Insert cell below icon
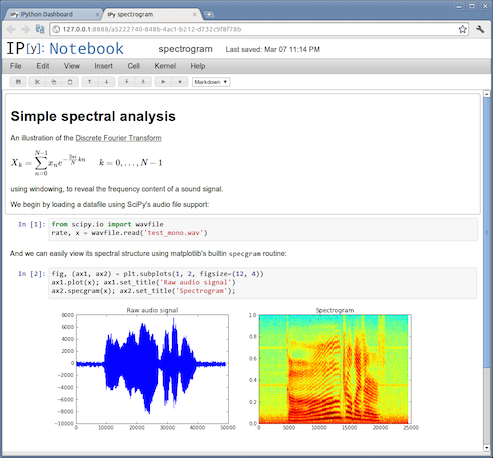This screenshot has width=493, height=458. click(143, 82)
